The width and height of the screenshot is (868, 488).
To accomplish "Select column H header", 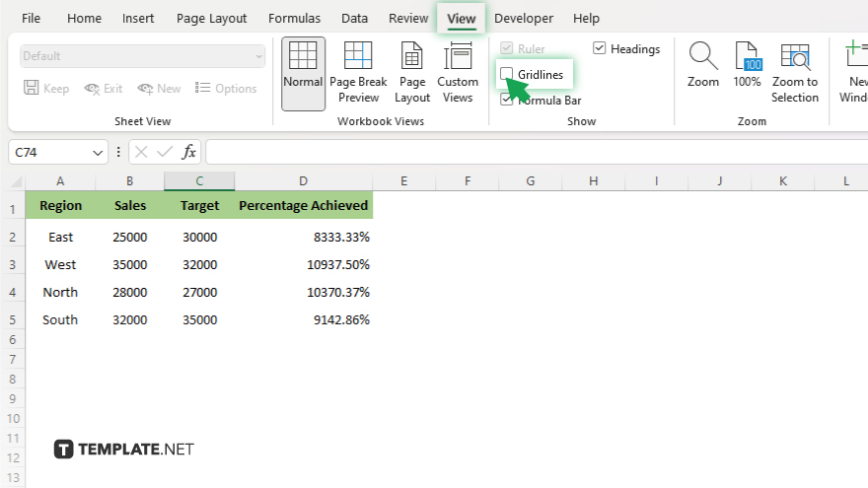I will 594,181.
